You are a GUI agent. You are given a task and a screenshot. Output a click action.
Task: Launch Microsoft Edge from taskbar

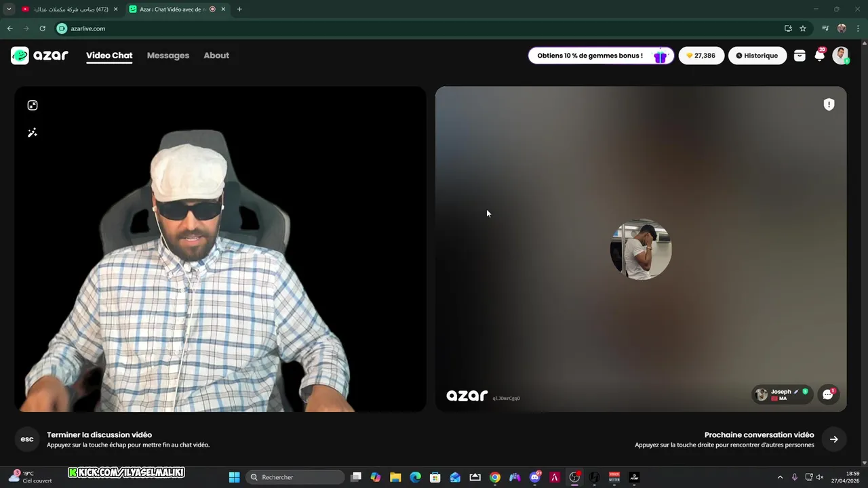(x=415, y=477)
